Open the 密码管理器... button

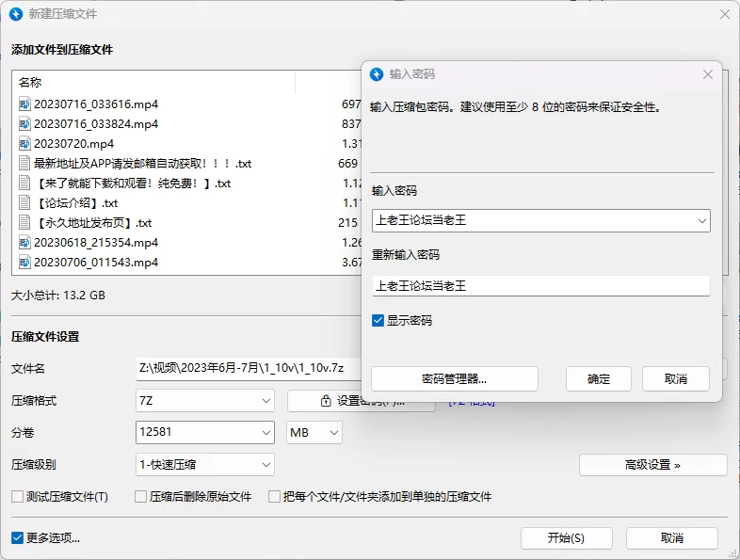coord(455,379)
